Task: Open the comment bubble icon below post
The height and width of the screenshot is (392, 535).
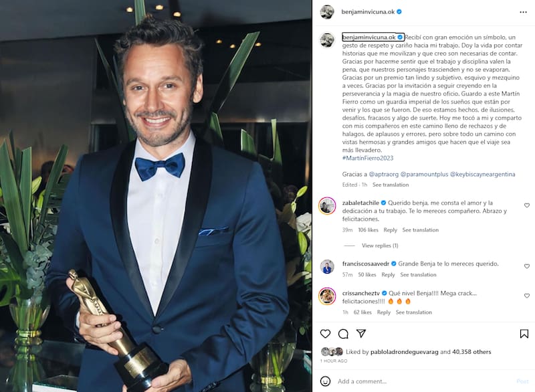Action: 343,334
